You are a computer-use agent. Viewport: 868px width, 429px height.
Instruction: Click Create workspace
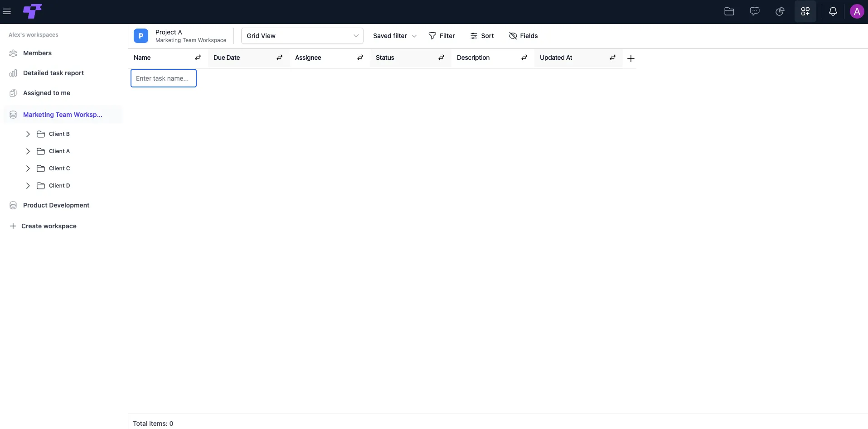point(43,226)
